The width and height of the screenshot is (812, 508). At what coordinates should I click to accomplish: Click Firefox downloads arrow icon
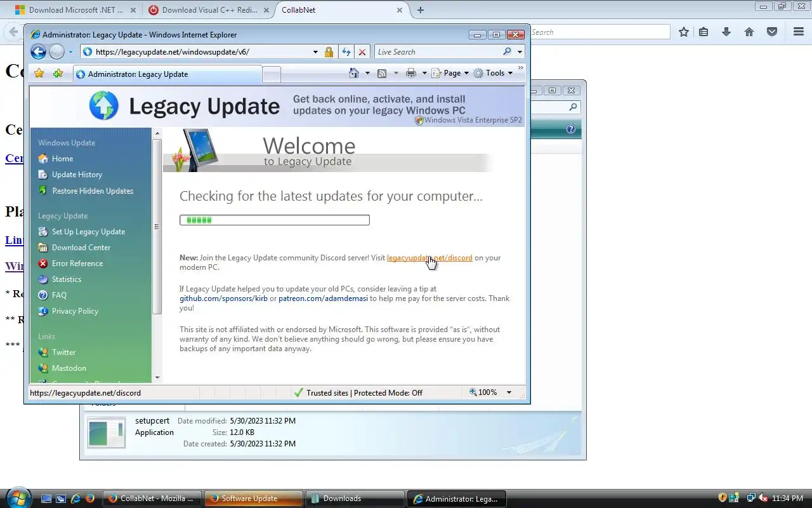tap(726, 32)
